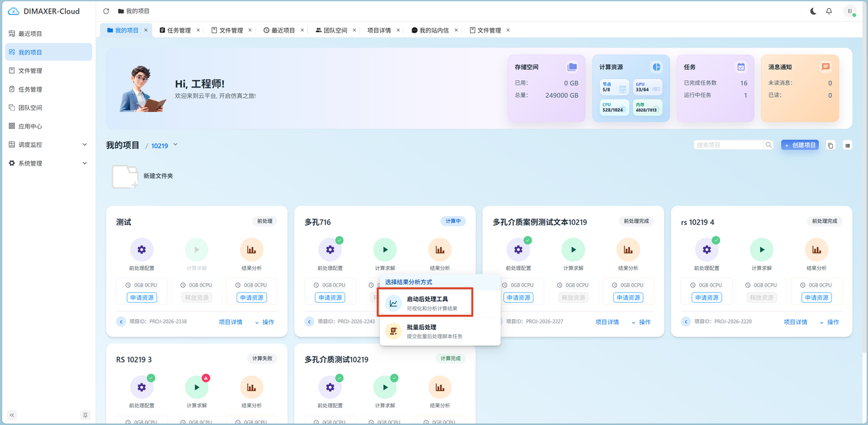Expand 调度监控 in the sidebar
The height and width of the screenshot is (425, 868).
tap(48, 145)
